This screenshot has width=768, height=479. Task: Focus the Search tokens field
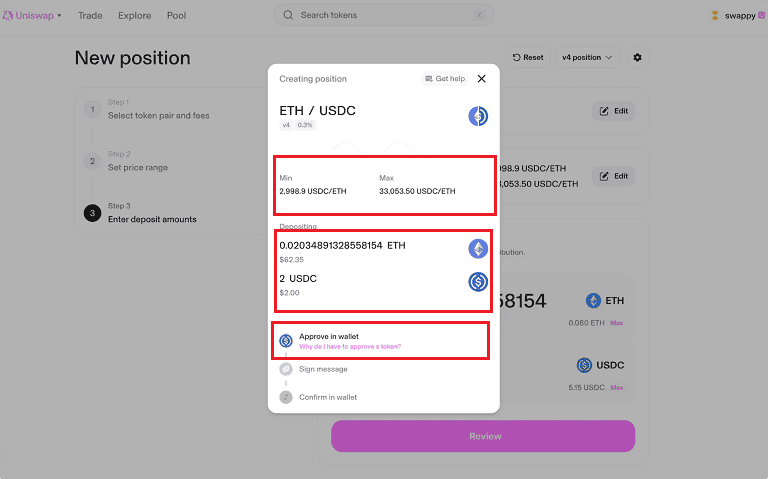click(384, 15)
